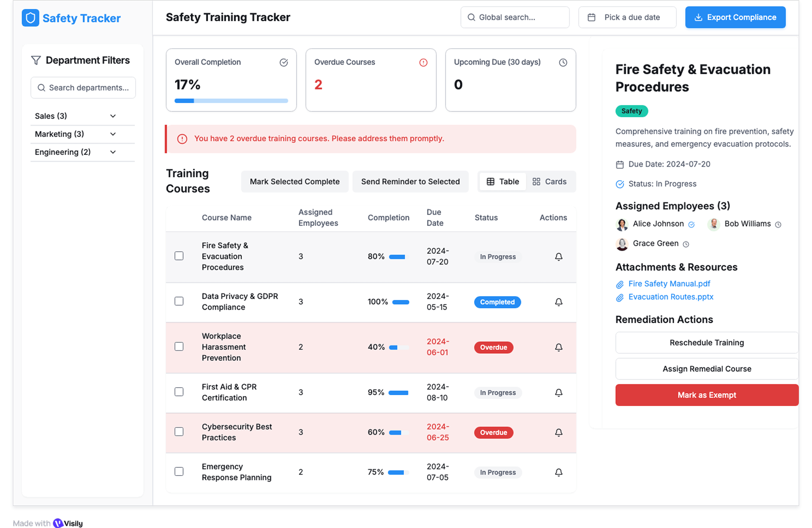
Task: Switch to Cards view
Action: 549,181
